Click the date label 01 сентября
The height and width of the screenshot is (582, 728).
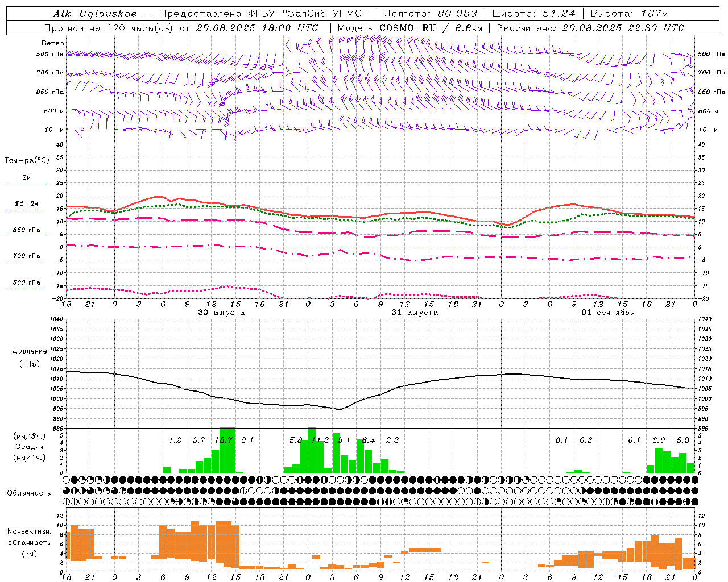pos(608,313)
